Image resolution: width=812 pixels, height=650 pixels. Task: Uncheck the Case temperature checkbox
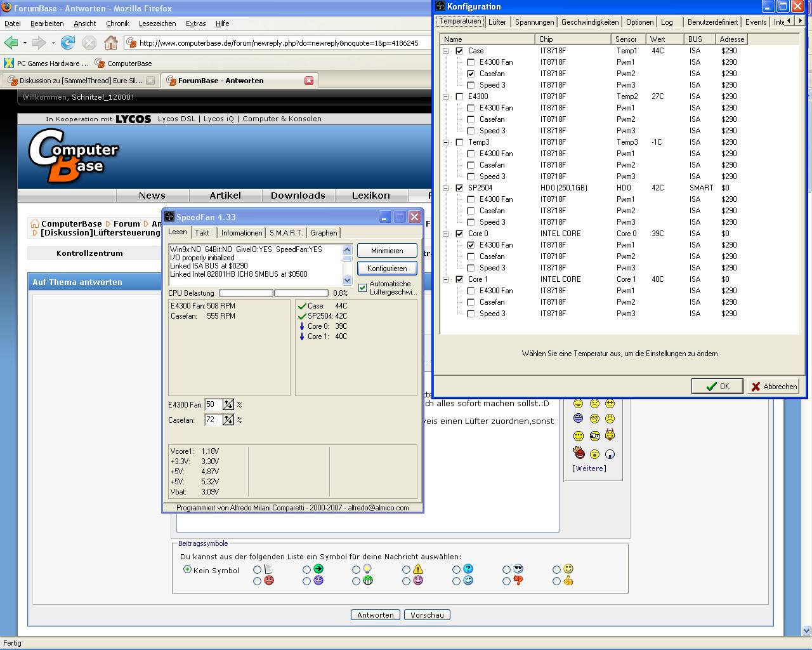[459, 51]
